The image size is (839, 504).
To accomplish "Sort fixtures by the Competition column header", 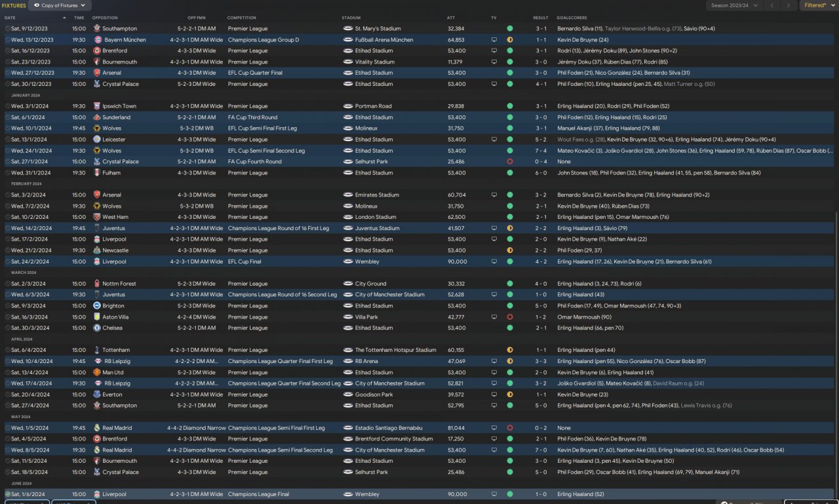I will pyautogui.click(x=242, y=18).
